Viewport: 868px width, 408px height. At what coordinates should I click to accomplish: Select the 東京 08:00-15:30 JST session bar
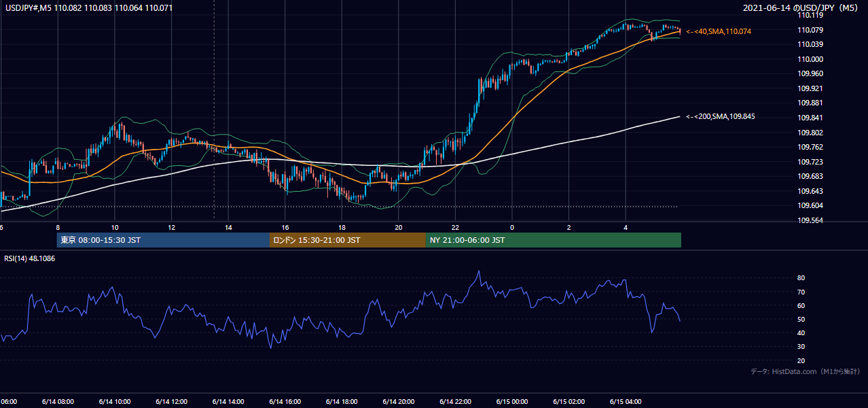pos(163,240)
